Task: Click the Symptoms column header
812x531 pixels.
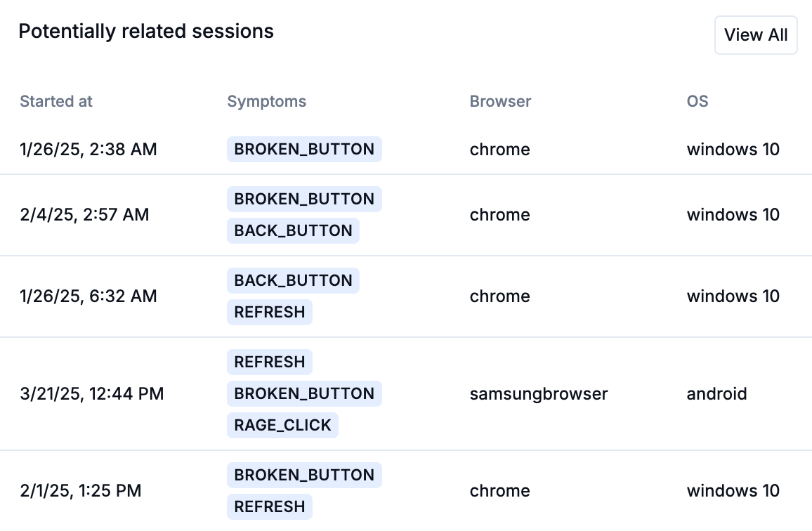Action: click(266, 101)
